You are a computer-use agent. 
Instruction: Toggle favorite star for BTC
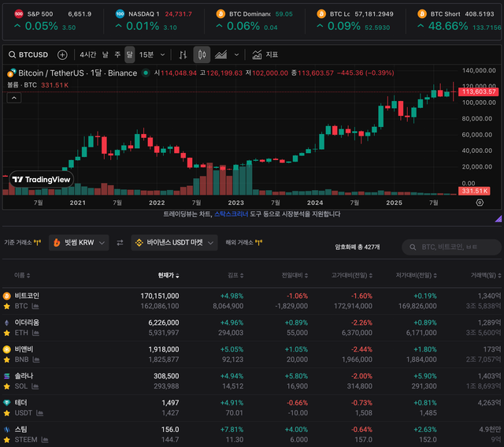tap(7, 307)
